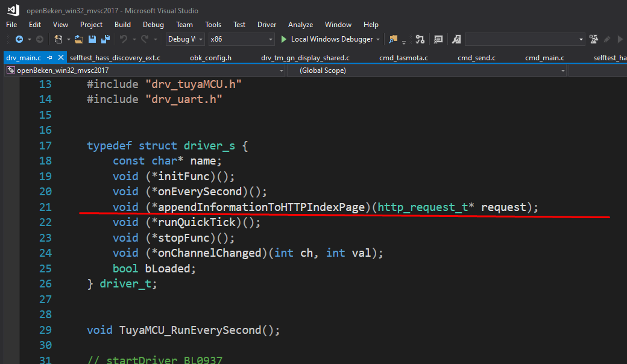Click 'driver_s' in the typedef struct line
The image size is (627, 364).
[209, 145]
